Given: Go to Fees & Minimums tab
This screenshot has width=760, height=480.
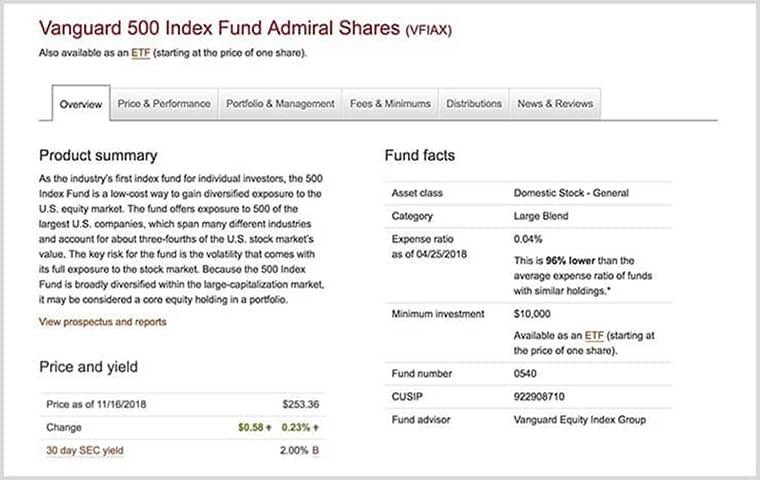Looking at the screenshot, I should coord(390,104).
